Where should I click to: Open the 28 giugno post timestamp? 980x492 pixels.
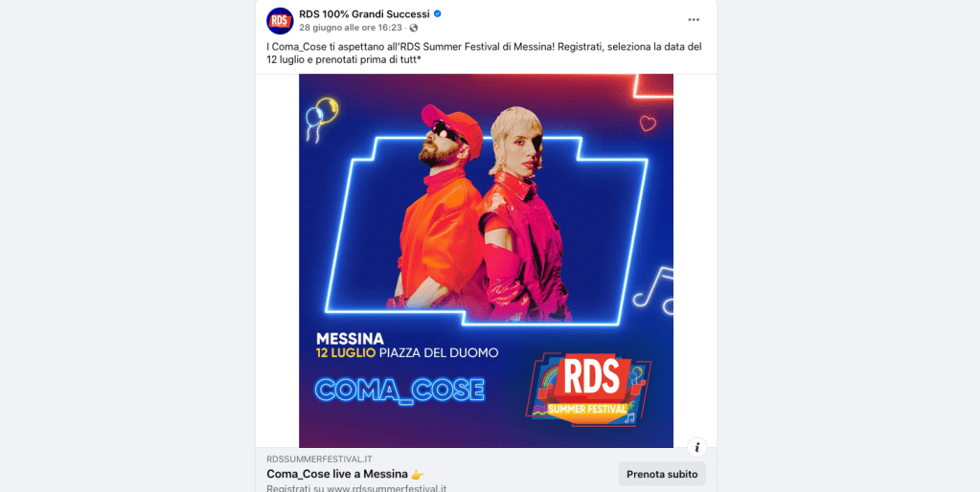(351, 28)
